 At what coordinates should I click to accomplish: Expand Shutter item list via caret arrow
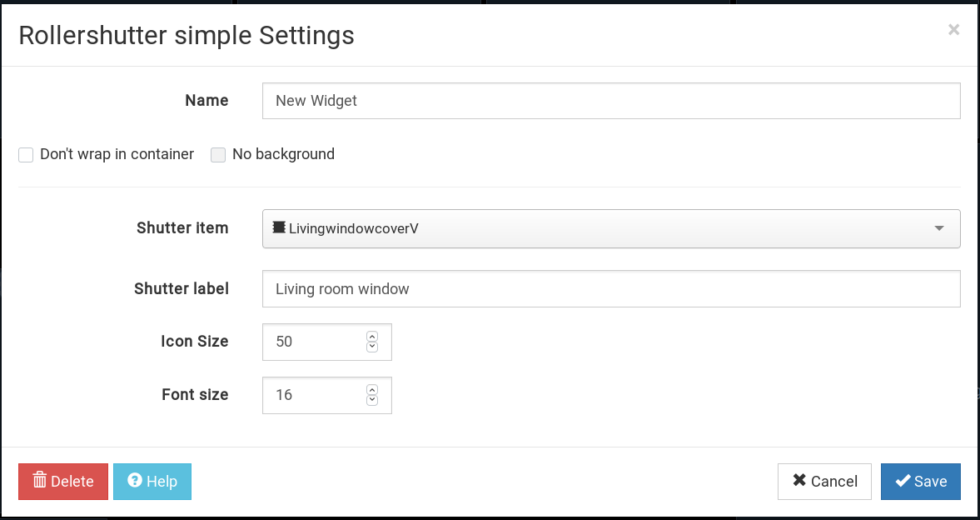(938, 228)
